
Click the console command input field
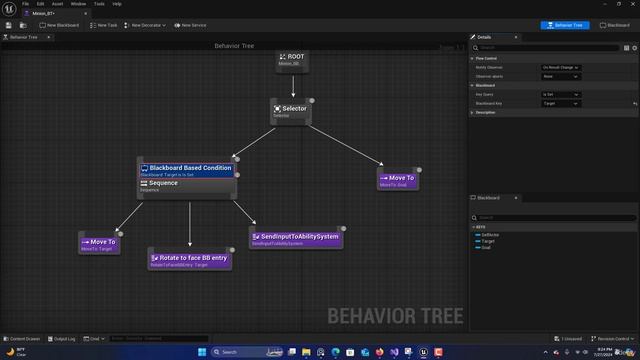(159, 339)
